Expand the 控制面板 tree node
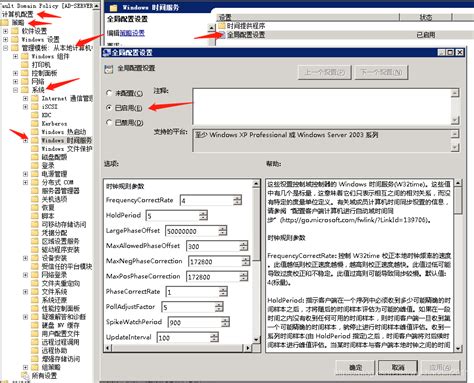 click(15, 73)
